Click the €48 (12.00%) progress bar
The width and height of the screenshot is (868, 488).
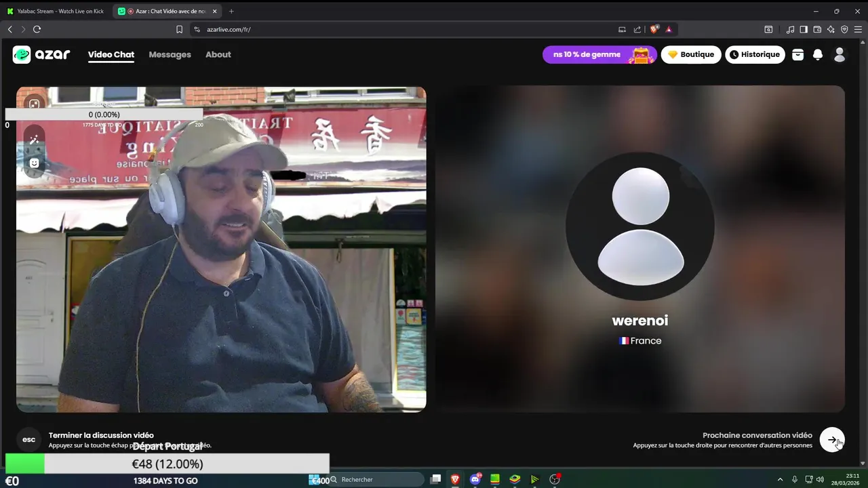click(x=167, y=464)
